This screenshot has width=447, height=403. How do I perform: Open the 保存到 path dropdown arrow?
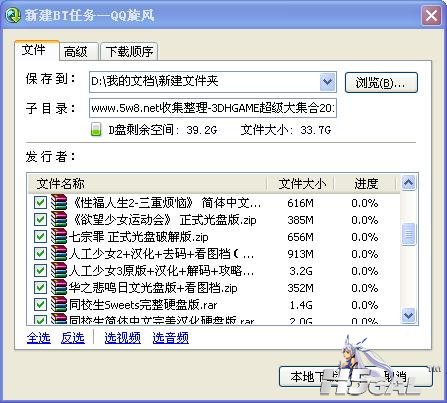[x=327, y=82]
